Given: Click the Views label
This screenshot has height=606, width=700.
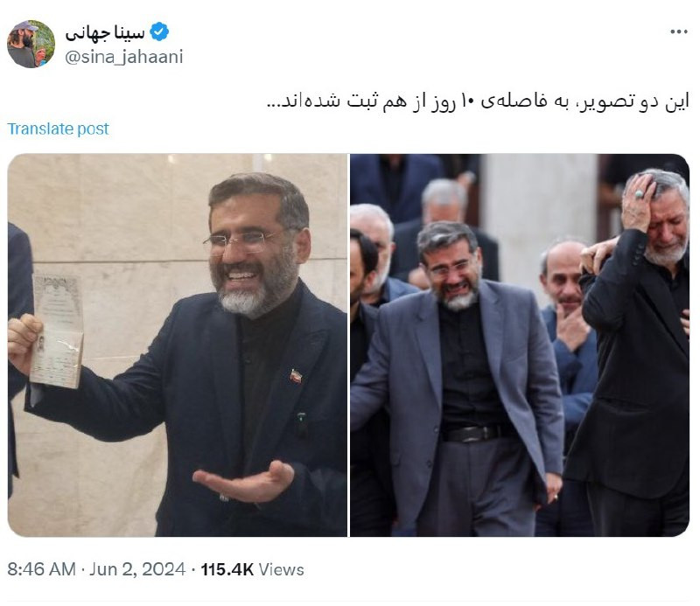Looking at the screenshot, I should 281,569.
